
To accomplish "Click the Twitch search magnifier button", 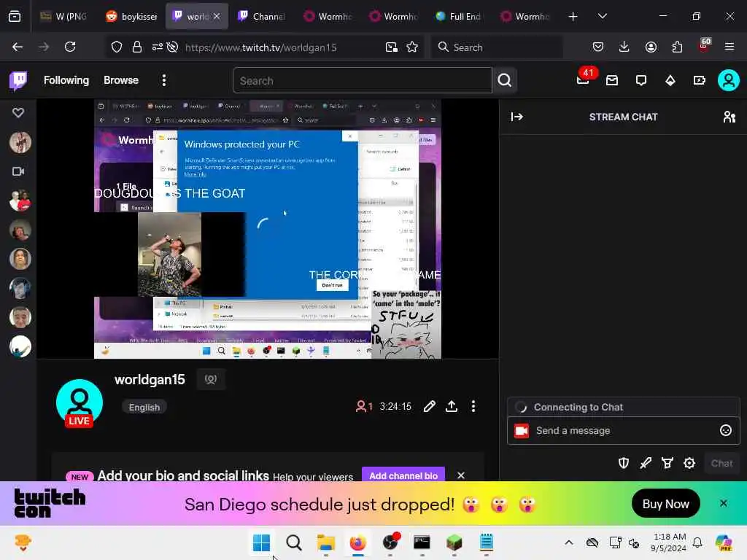I will coord(505,80).
